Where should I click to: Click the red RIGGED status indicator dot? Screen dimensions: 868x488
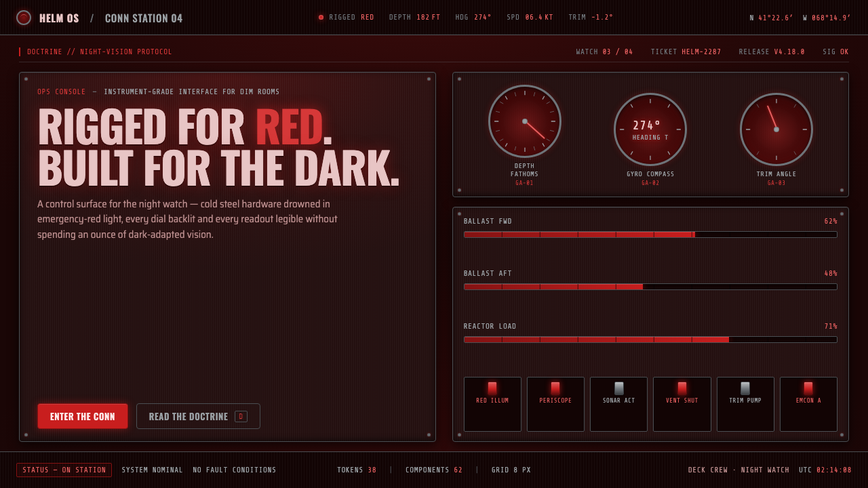point(321,18)
